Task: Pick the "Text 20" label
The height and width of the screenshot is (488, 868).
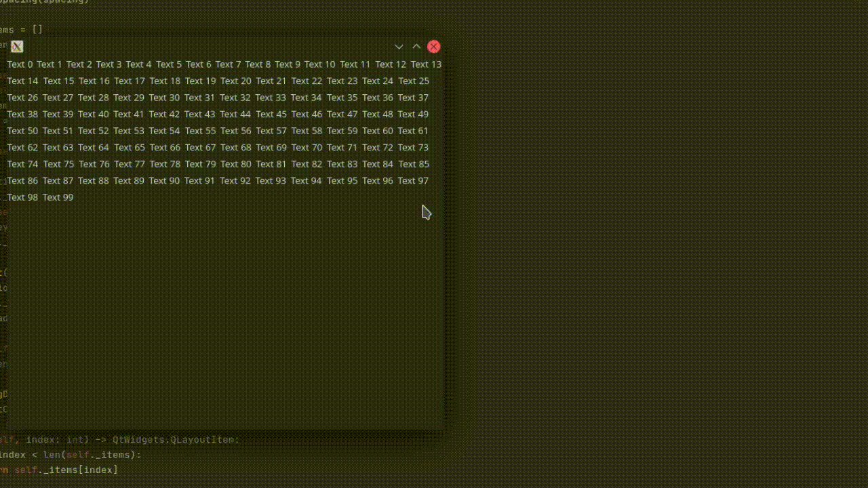Action: coord(235,81)
